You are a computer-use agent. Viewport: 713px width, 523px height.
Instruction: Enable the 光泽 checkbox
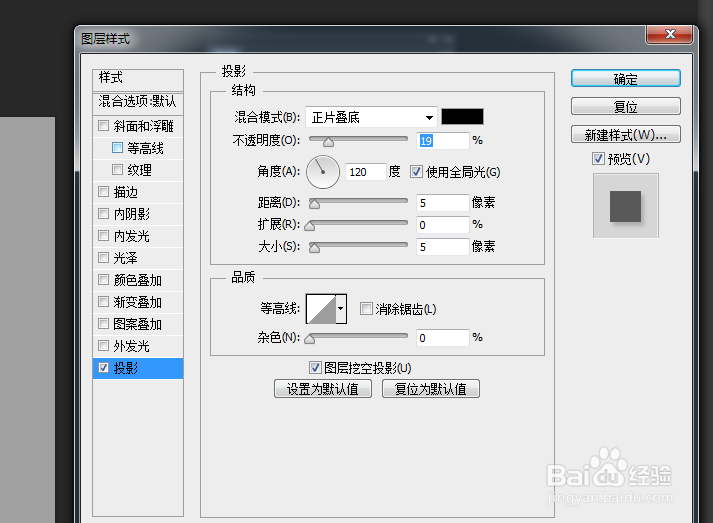pos(104,257)
